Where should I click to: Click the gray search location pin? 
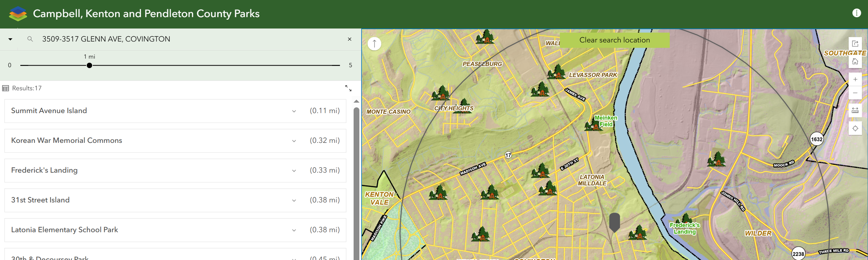[614, 222]
